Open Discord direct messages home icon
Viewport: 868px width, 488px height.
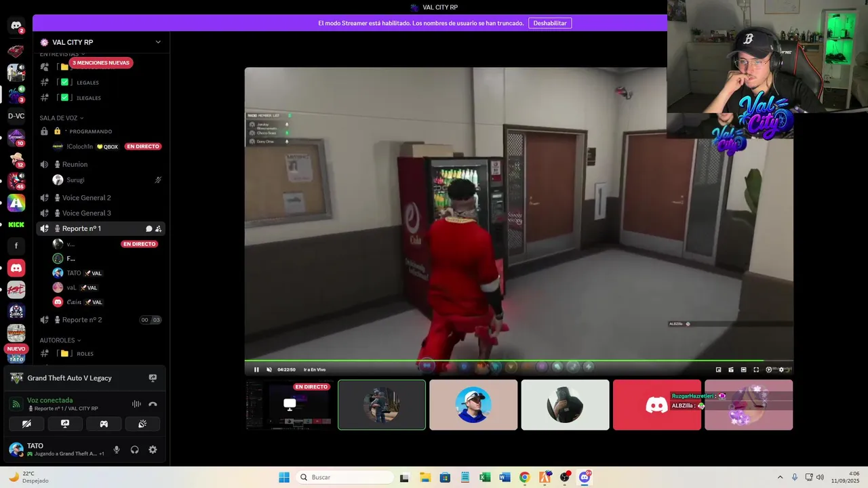16,26
